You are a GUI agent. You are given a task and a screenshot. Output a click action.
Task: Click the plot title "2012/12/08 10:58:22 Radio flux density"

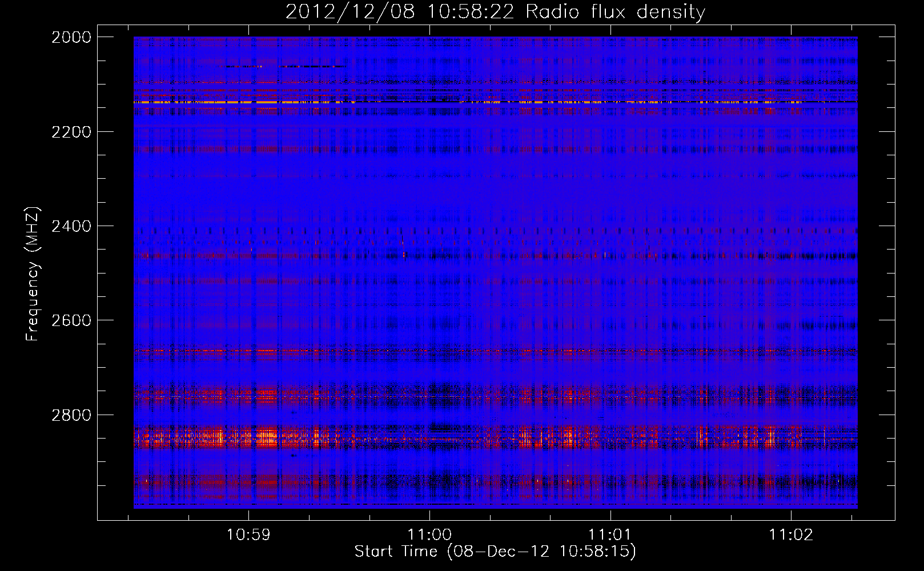(495, 12)
